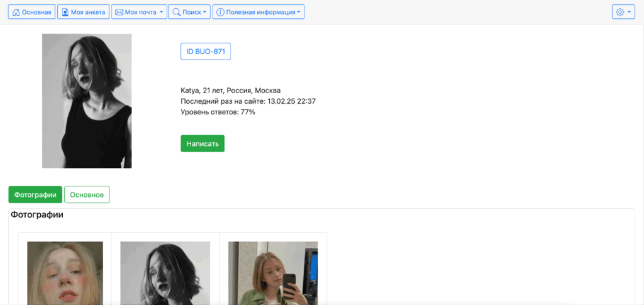The image size is (644, 305).
Task: Click the envelope icon in Моя почта
Action: [x=119, y=12]
